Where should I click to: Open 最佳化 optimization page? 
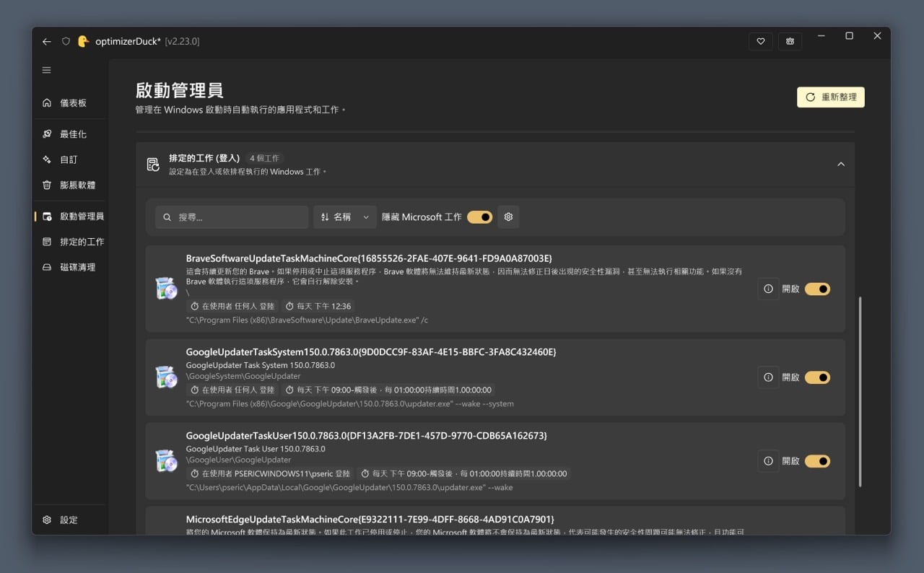(71, 134)
